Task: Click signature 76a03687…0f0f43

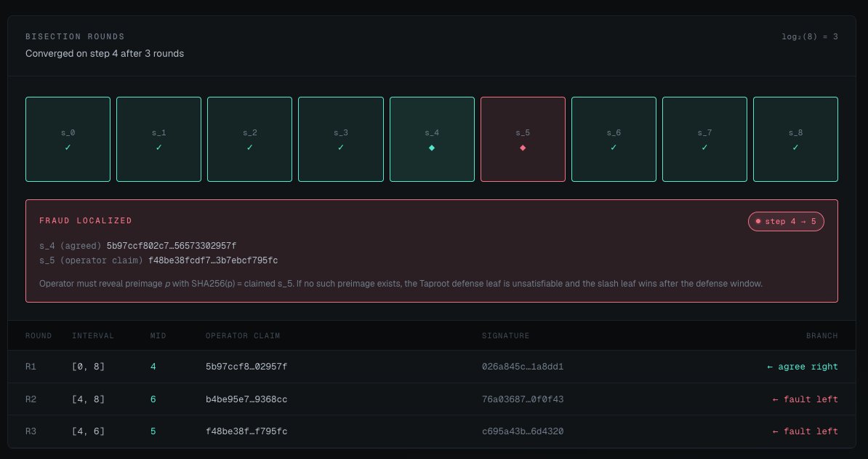Action: click(523, 399)
